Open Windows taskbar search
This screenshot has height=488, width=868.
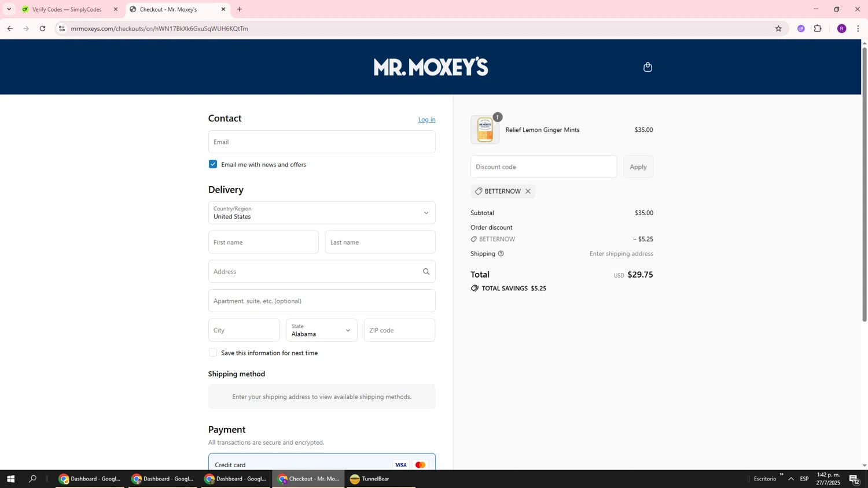(x=33, y=479)
